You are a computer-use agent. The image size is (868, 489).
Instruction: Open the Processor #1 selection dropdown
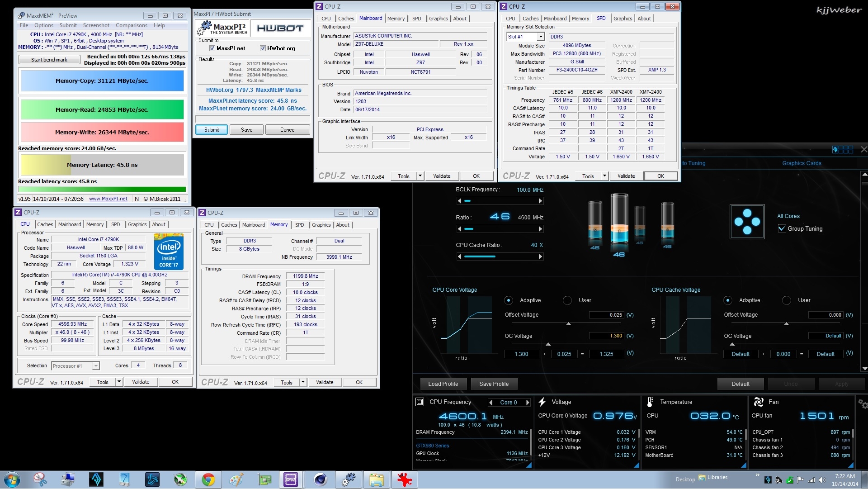coord(96,366)
